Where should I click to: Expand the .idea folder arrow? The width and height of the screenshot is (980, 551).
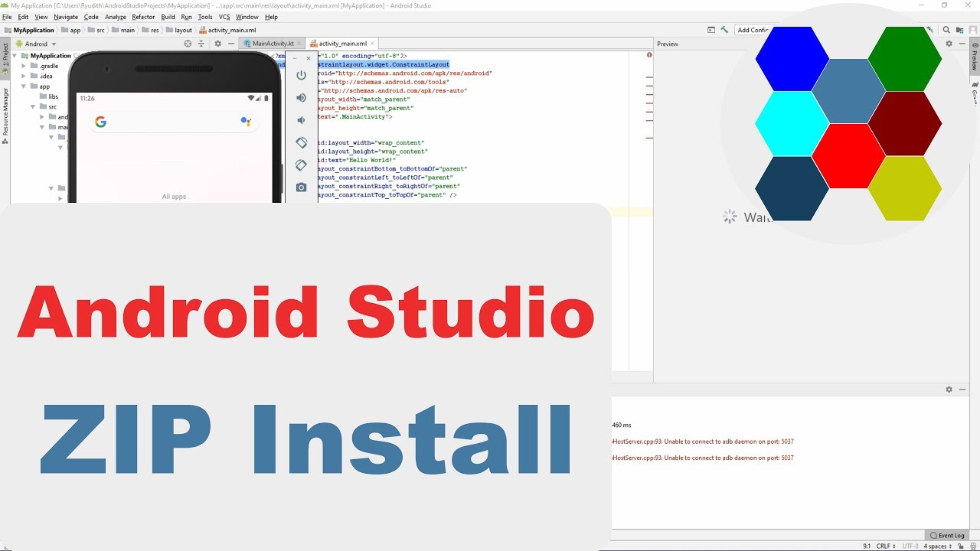(24, 77)
